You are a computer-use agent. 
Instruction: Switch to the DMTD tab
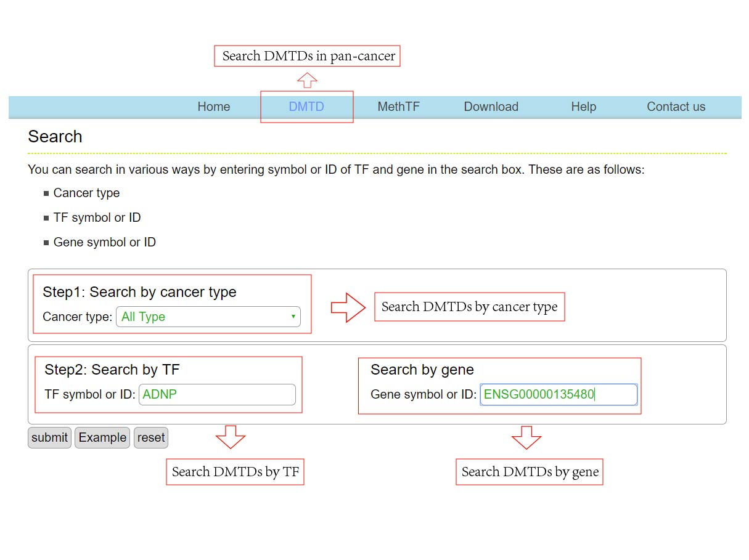point(306,107)
